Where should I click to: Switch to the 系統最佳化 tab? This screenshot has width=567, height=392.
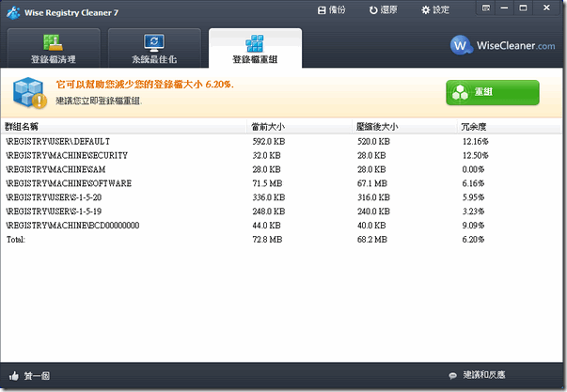point(154,48)
